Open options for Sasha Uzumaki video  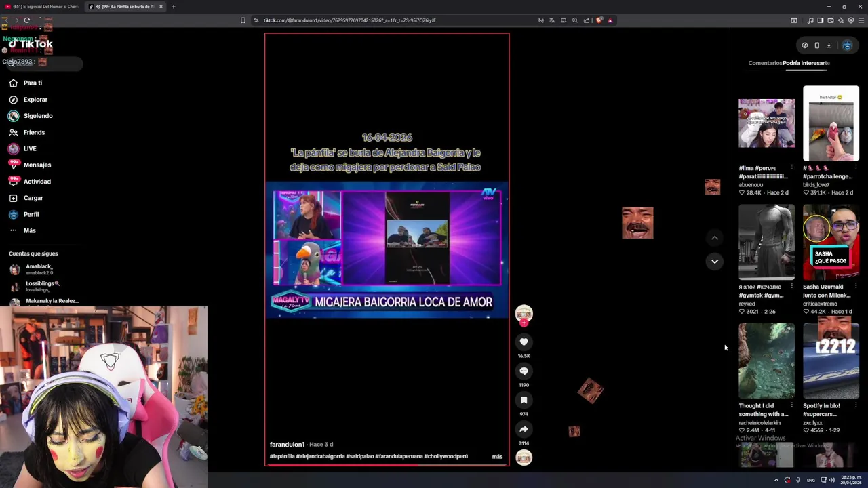tap(856, 287)
